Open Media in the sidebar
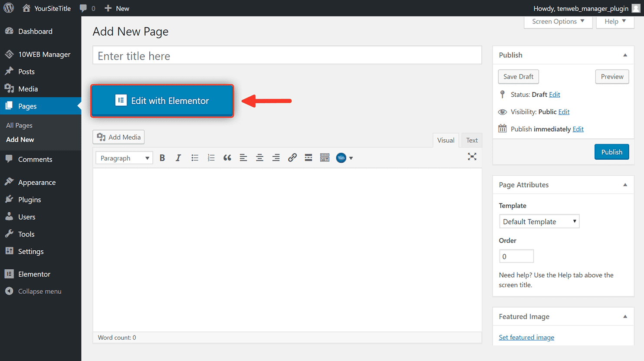Viewport: 644px width, 361px height. pos(40,89)
